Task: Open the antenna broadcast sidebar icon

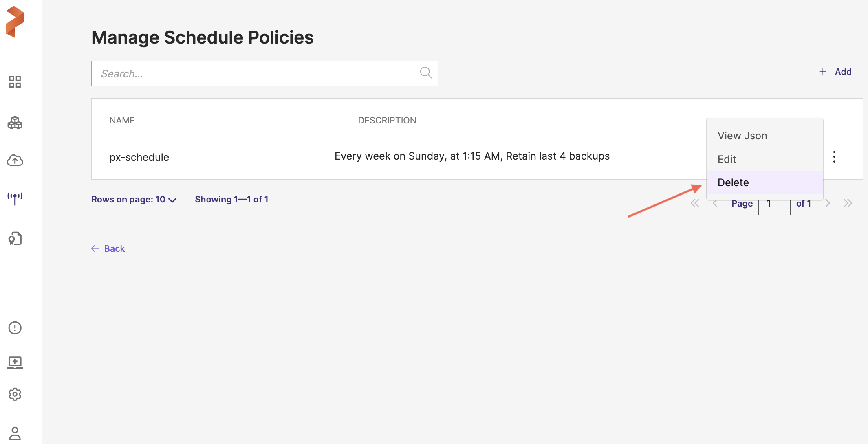Action: (x=15, y=199)
